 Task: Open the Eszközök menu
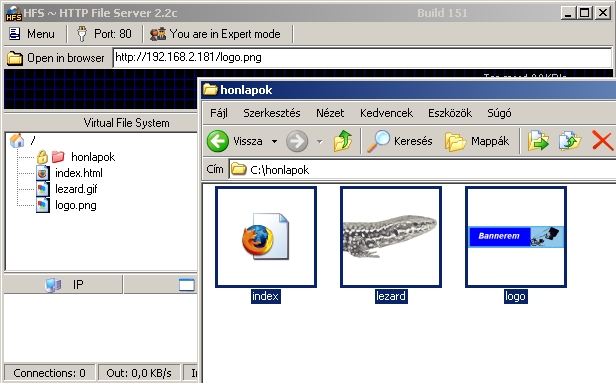tap(450, 113)
